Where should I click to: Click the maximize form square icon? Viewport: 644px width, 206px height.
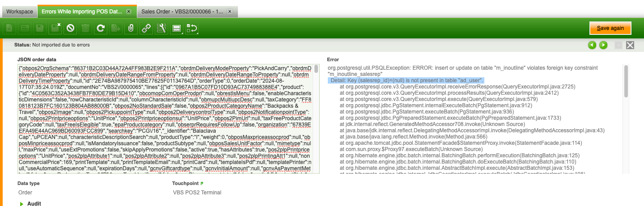[x=619, y=45]
